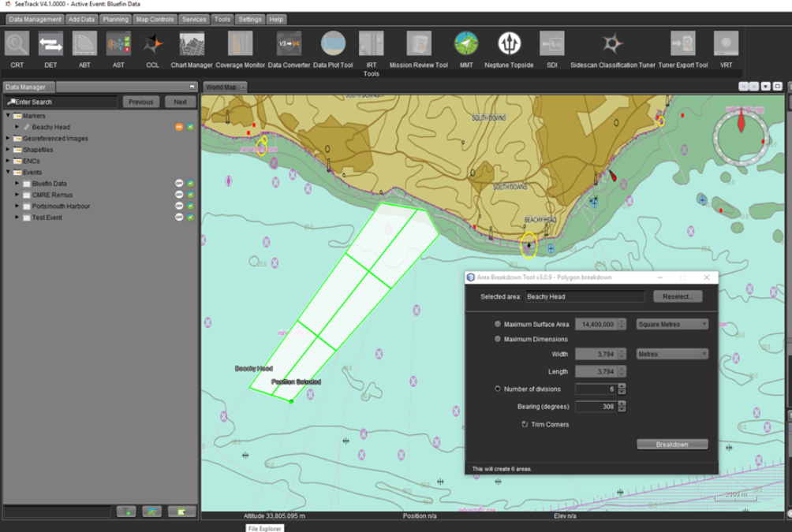The image size is (792, 532).
Task: Expand the CMRE Remus event
Action: pos(17,195)
